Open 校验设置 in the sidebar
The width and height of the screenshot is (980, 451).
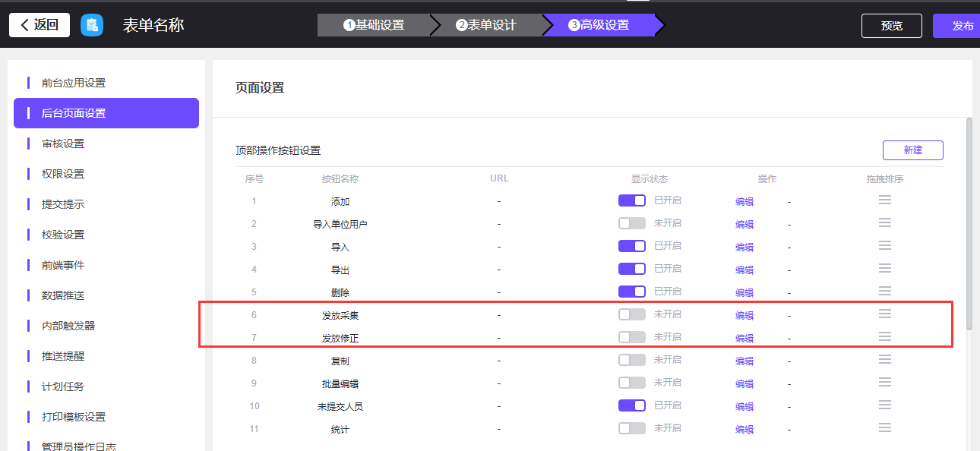point(106,235)
